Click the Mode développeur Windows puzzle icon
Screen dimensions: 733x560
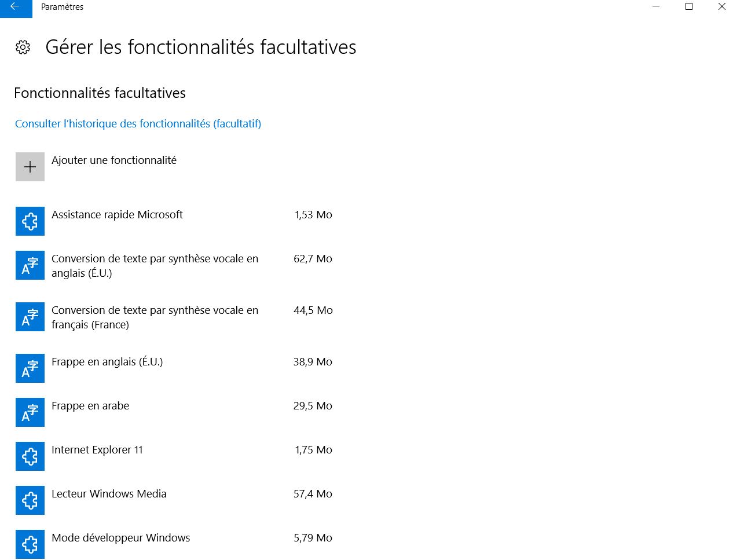click(x=30, y=544)
